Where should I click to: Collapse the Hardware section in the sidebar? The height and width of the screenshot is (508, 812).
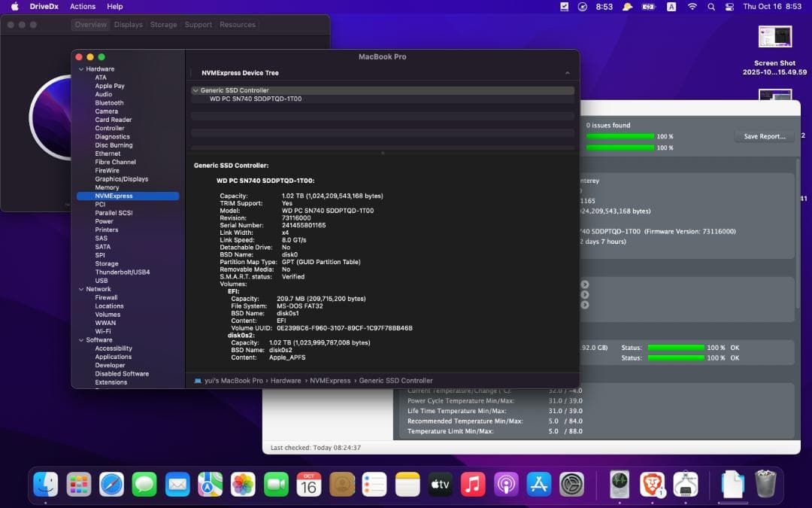81,68
